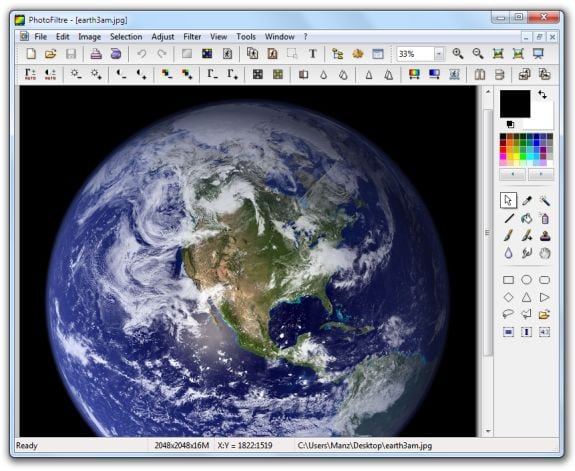This screenshot has height=471, width=575.
Task: Open the View menu
Action: coord(219,37)
